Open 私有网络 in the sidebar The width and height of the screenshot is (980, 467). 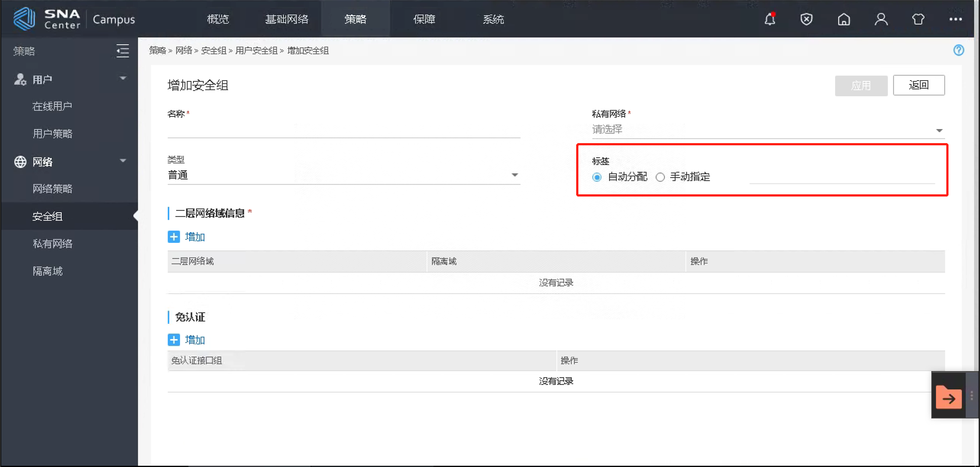tap(52, 244)
